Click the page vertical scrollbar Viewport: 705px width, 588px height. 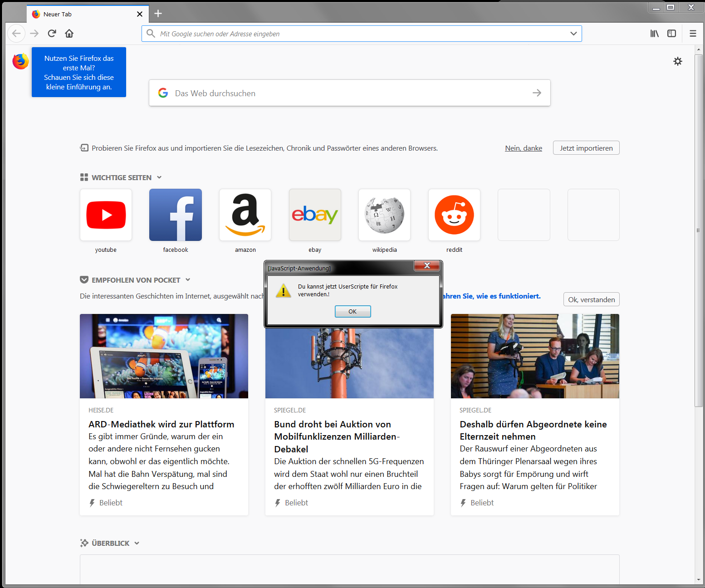699,230
